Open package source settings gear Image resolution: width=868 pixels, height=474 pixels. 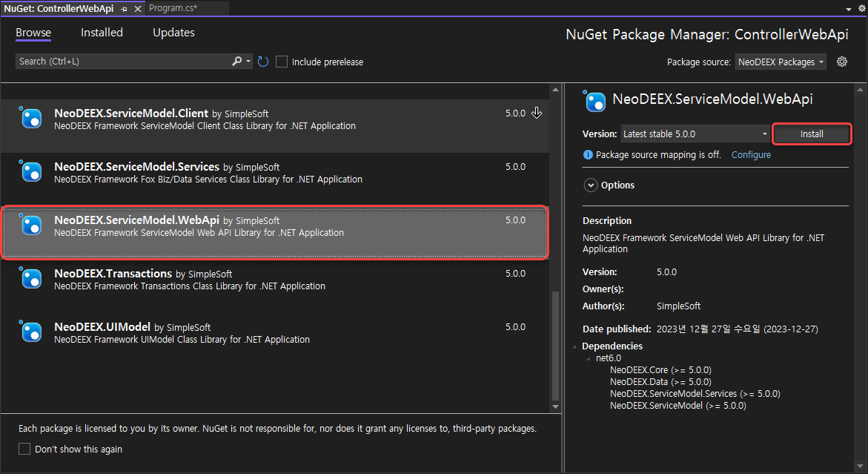842,62
